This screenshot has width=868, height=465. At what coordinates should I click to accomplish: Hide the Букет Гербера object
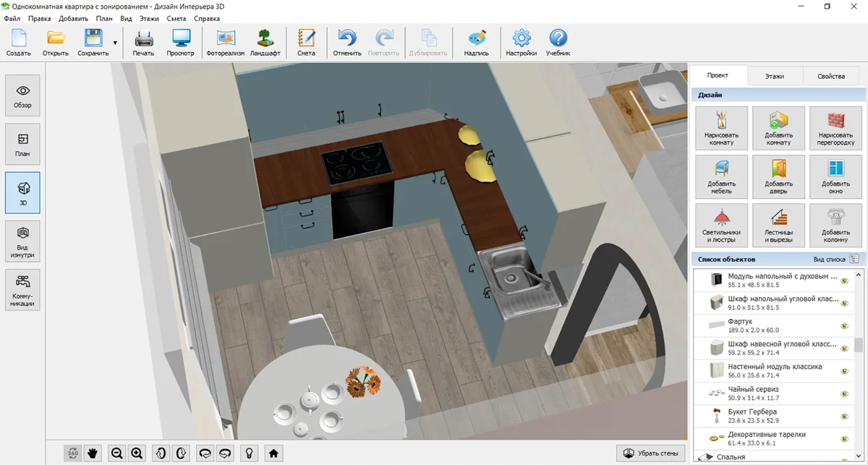point(844,417)
